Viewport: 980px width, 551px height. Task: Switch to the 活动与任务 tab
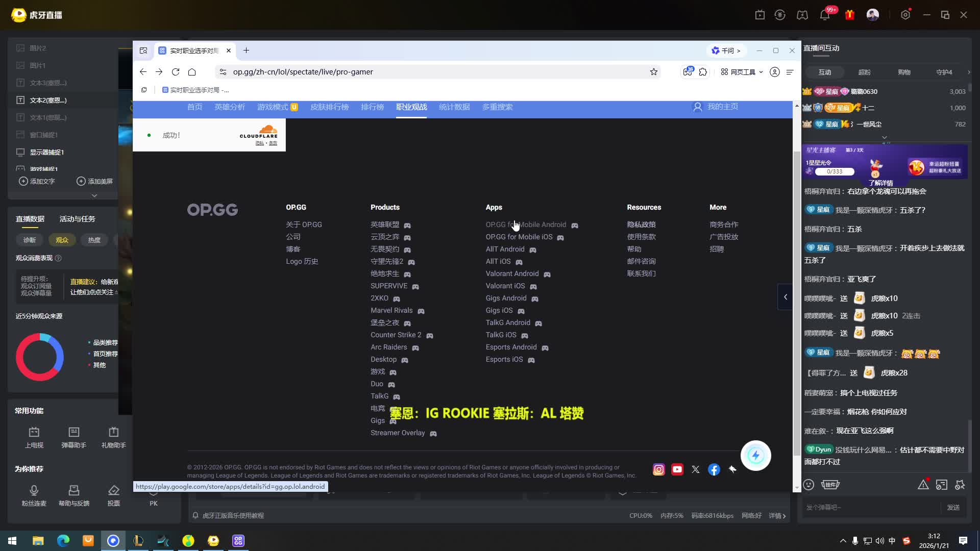pos(77,219)
